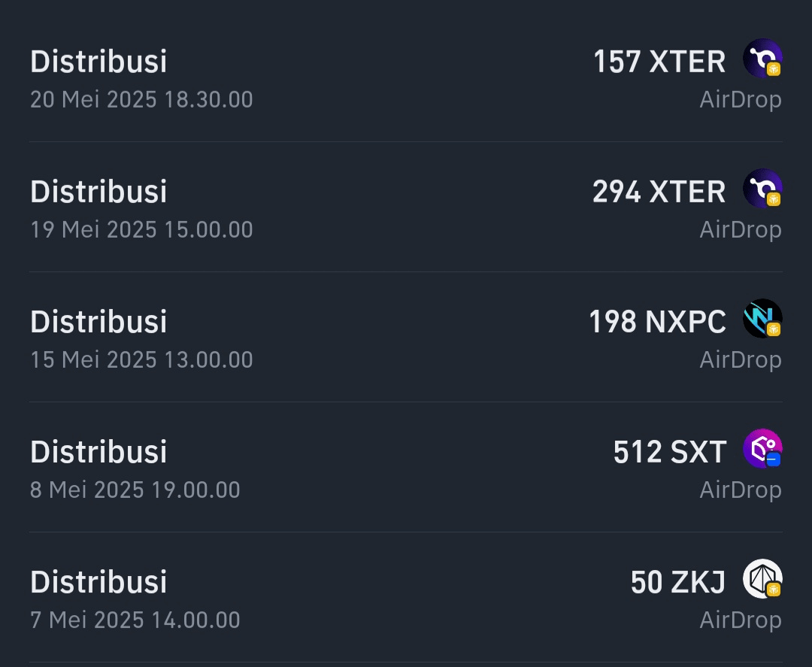The height and width of the screenshot is (667, 812).
Task: Open Distribusi entry dated 19 Mei 2025
Action: click(406, 207)
